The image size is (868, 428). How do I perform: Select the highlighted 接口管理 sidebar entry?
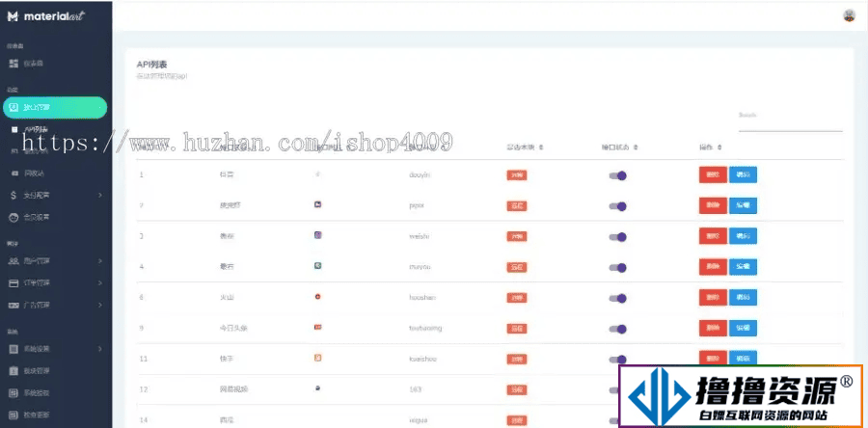(55, 107)
